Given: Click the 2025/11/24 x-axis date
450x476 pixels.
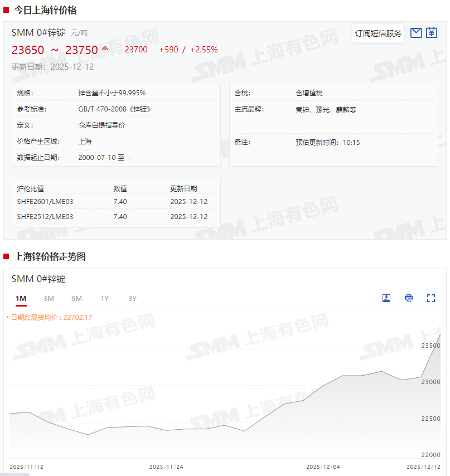Looking at the screenshot, I should tap(166, 467).
